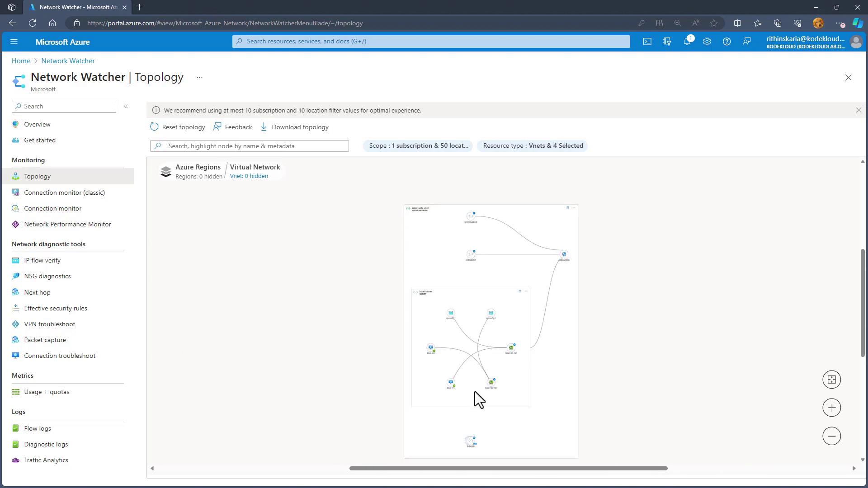Click the fit-to-view topology button
The width and height of the screenshot is (868, 488).
tap(831, 380)
